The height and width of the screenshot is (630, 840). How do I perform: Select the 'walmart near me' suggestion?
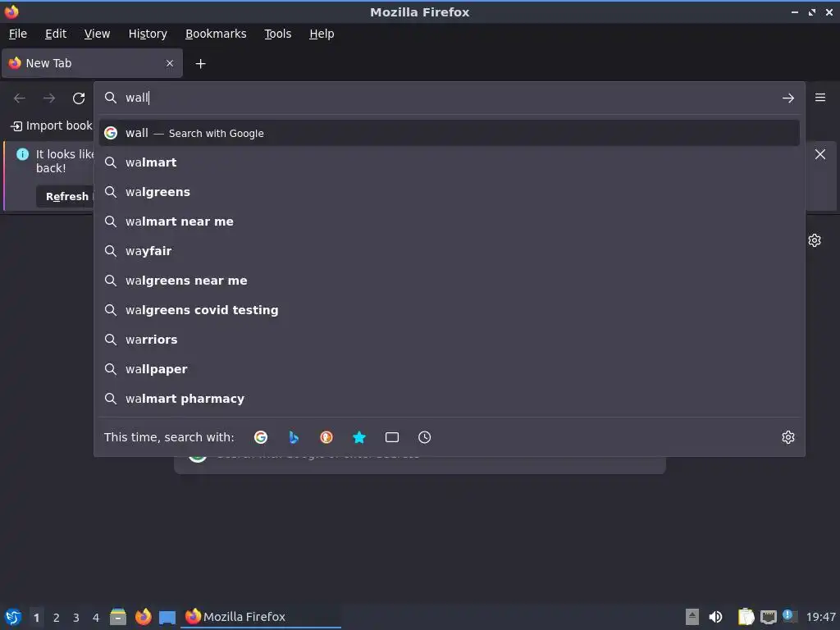point(449,221)
